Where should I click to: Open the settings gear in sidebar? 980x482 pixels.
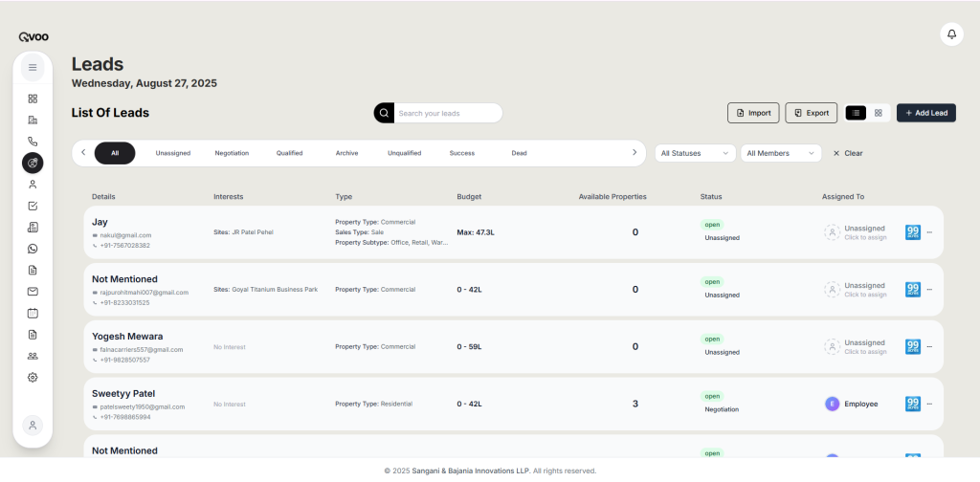(33, 377)
